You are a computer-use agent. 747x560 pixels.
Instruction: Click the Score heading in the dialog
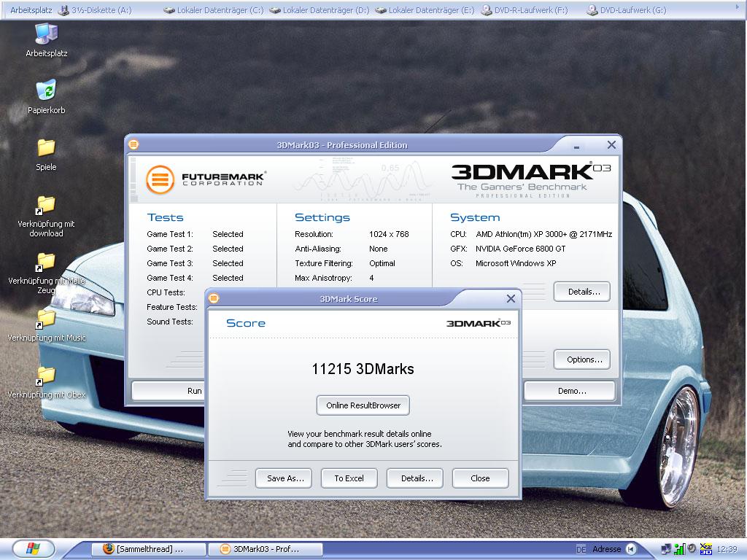[x=246, y=323]
